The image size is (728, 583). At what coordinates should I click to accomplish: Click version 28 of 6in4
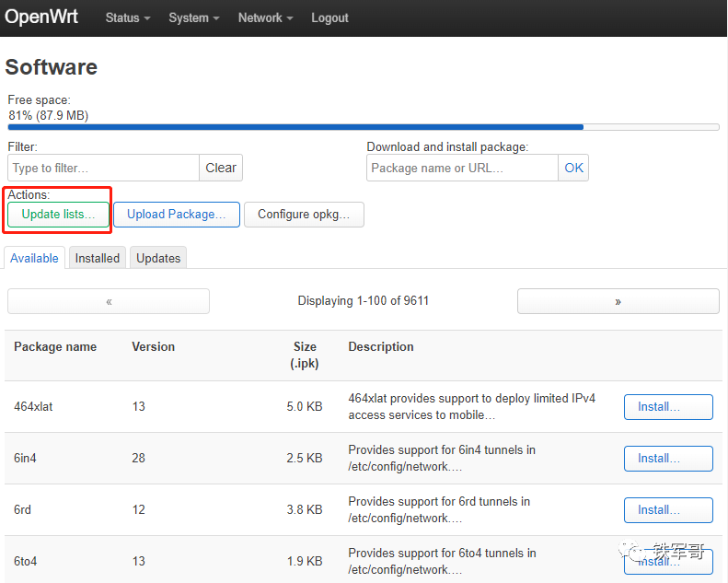[138, 458]
